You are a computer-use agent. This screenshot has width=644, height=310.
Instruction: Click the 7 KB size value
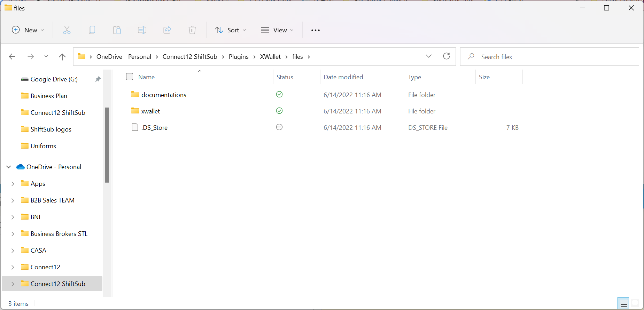(x=512, y=128)
